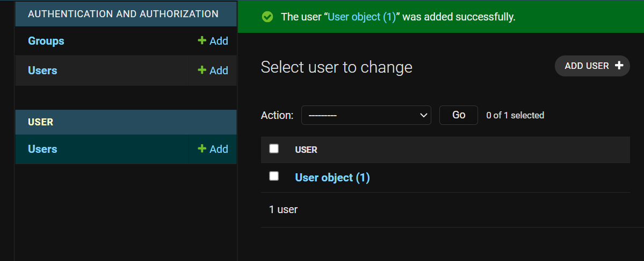Open User object (1) from the table row
The image size is (644, 261).
click(x=332, y=178)
